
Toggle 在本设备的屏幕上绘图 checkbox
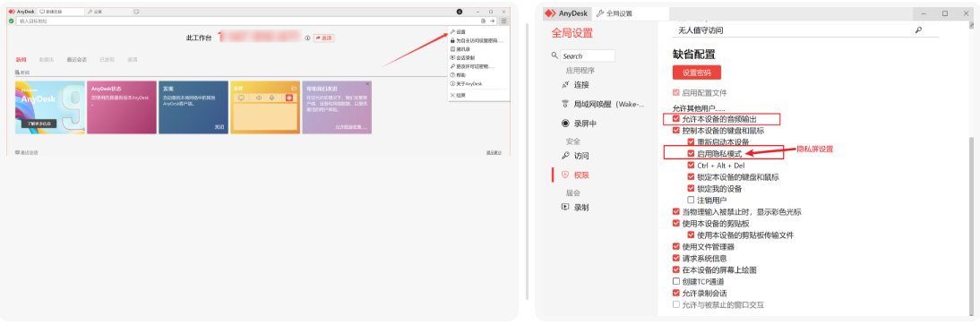(x=676, y=270)
